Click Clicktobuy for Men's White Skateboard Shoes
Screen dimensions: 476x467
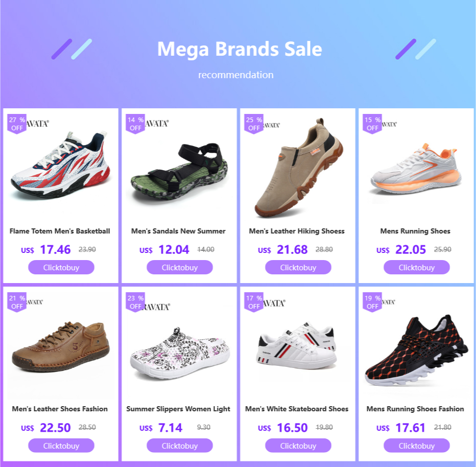298,446
